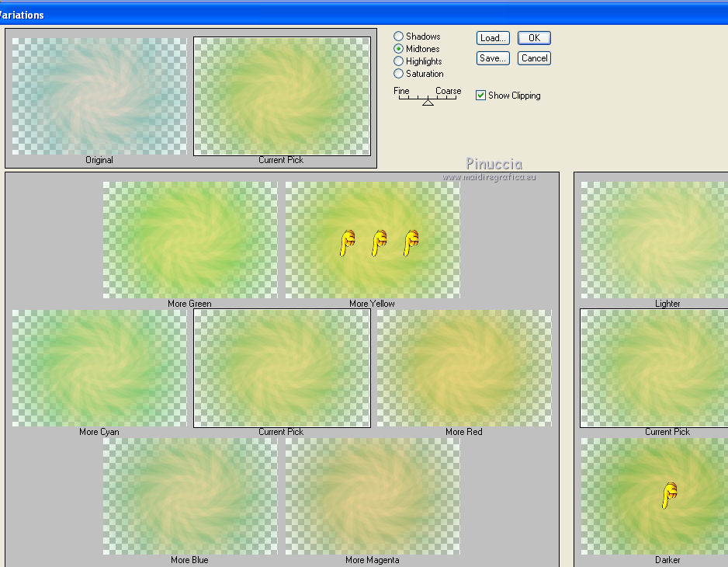The height and width of the screenshot is (567, 728).
Task: Apply the More Cyan variation
Action: 99,368
